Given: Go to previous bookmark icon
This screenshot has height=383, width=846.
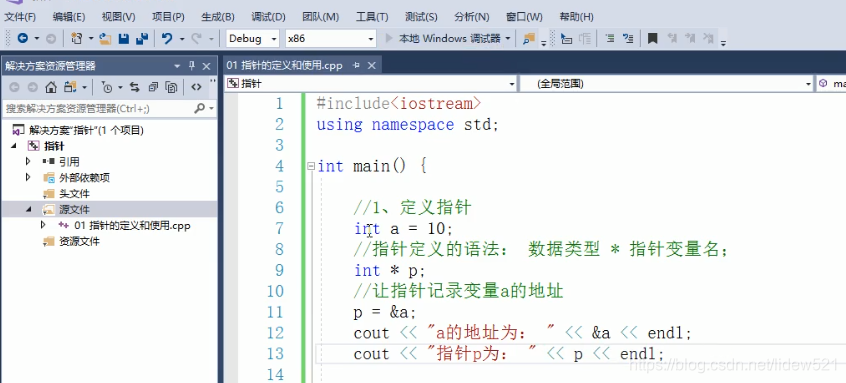Looking at the screenshot, I should (x=672, y=38).
